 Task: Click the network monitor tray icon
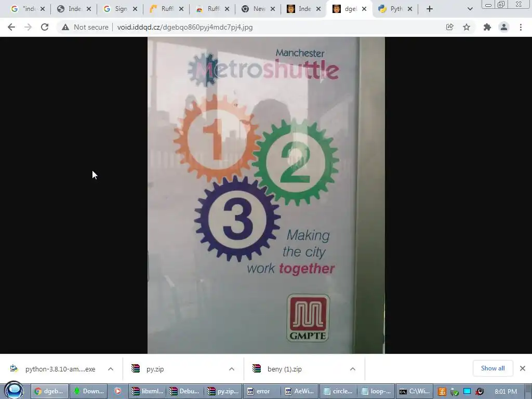click(x=467, y=392)
